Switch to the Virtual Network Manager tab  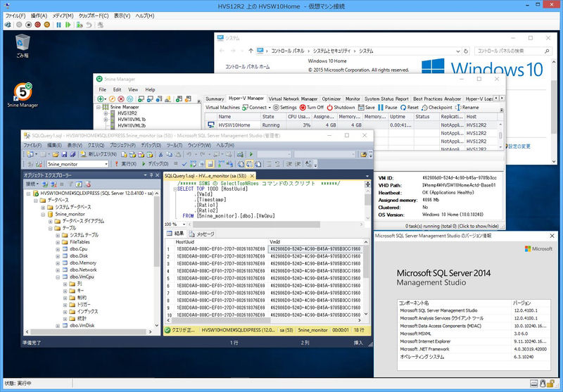coord(293,99)
